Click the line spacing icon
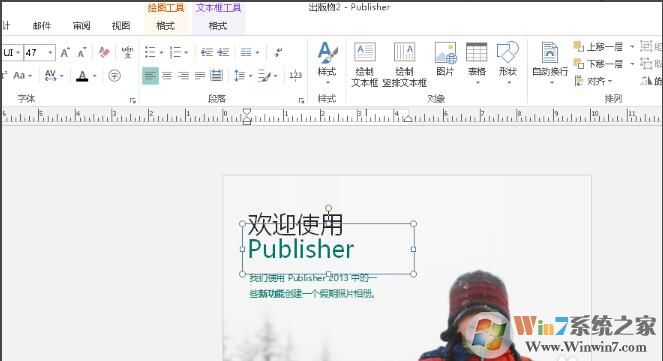 [x=239, y=76]
